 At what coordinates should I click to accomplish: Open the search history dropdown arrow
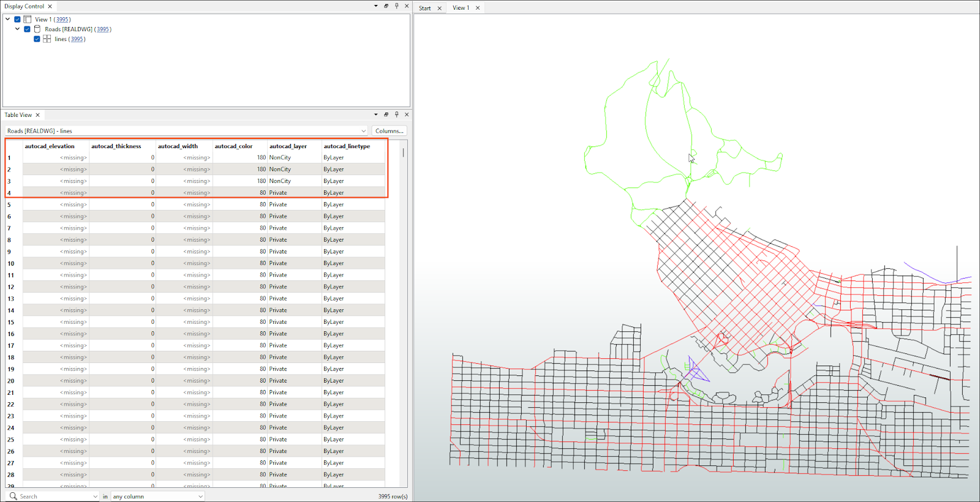click(95, 496)
